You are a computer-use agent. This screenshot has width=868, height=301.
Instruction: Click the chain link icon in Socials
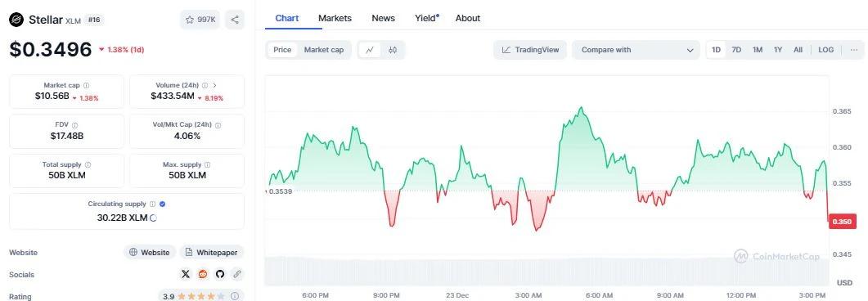coord(237,274)
